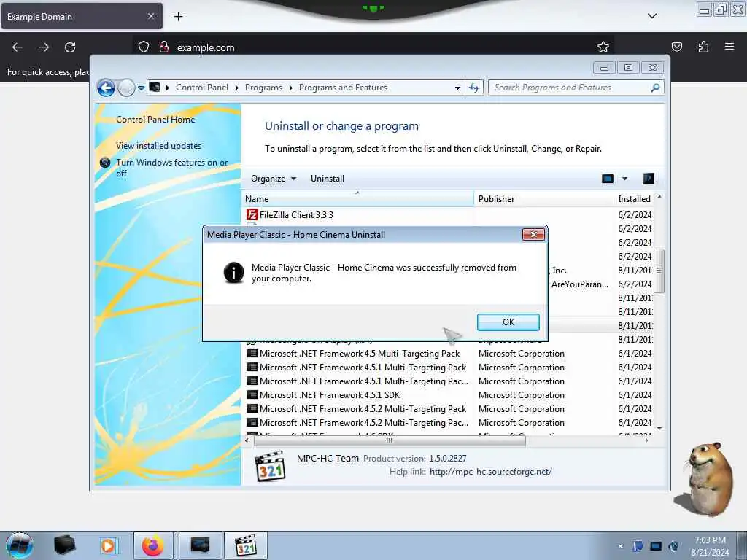The height and width of the screenshot is (560, 747).
Task: Click the search magnifier icon
Action: 656,87
